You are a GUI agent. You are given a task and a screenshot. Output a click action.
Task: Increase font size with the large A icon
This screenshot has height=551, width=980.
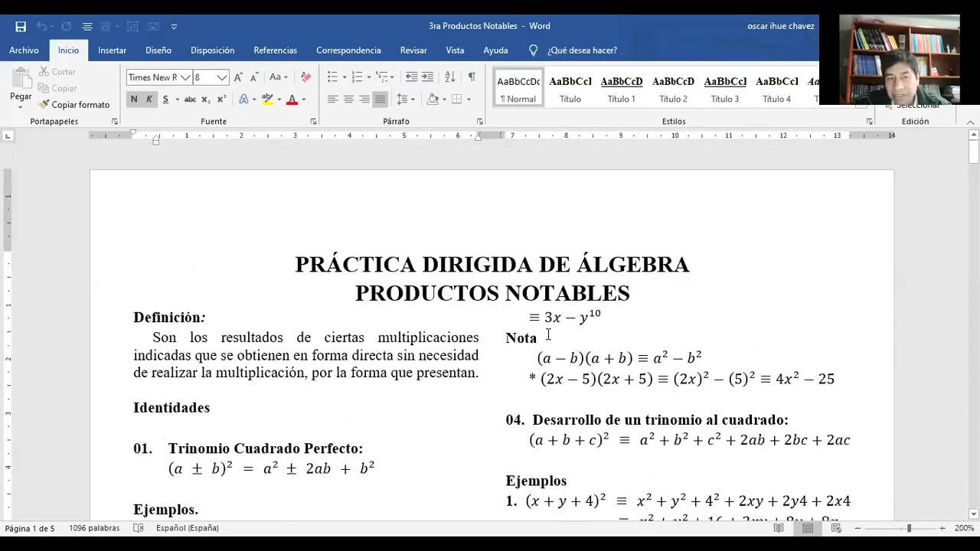point(238,77)
